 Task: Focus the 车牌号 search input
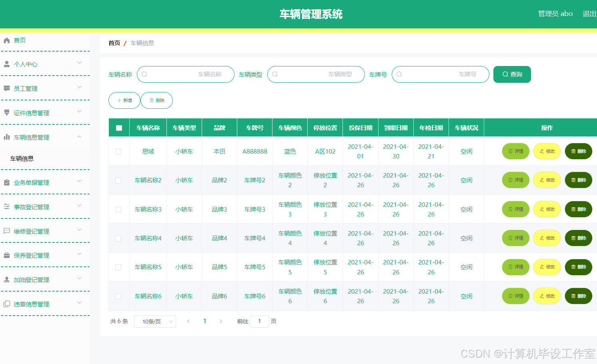[441, 74]
